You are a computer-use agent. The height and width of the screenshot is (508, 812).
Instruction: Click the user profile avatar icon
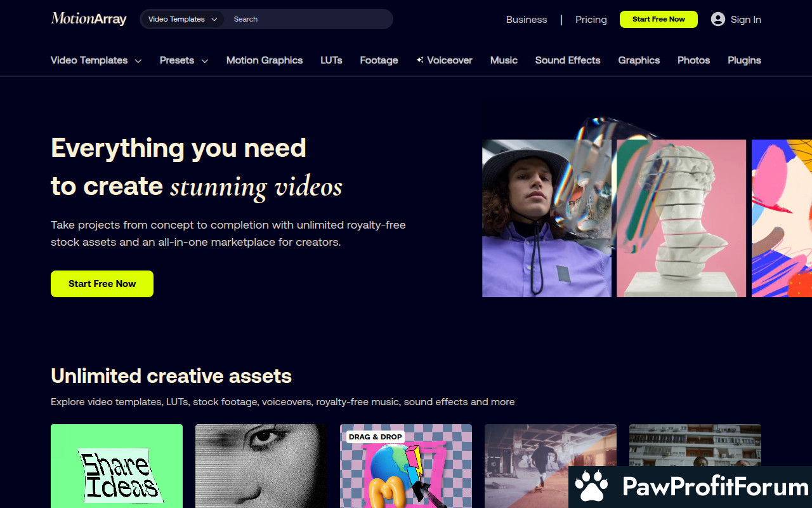click(x=717, y=19)
